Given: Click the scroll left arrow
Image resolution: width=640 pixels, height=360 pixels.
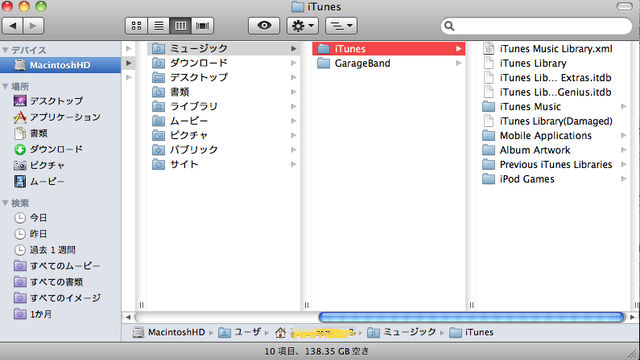Looking at the screenshot, I should pos(128,317).
